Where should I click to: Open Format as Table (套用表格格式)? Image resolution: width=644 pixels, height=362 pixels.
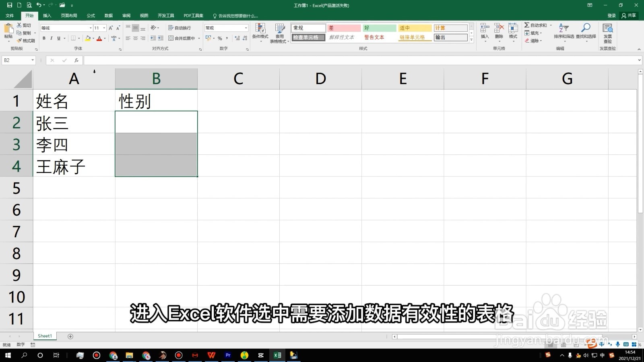pyautogui.click(x=279, y=33)
